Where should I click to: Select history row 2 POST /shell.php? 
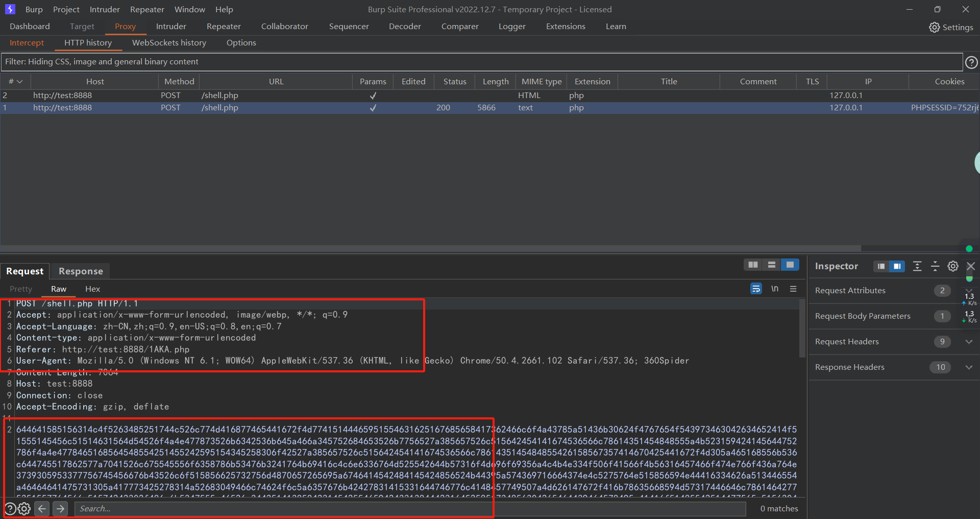(489, 96)
